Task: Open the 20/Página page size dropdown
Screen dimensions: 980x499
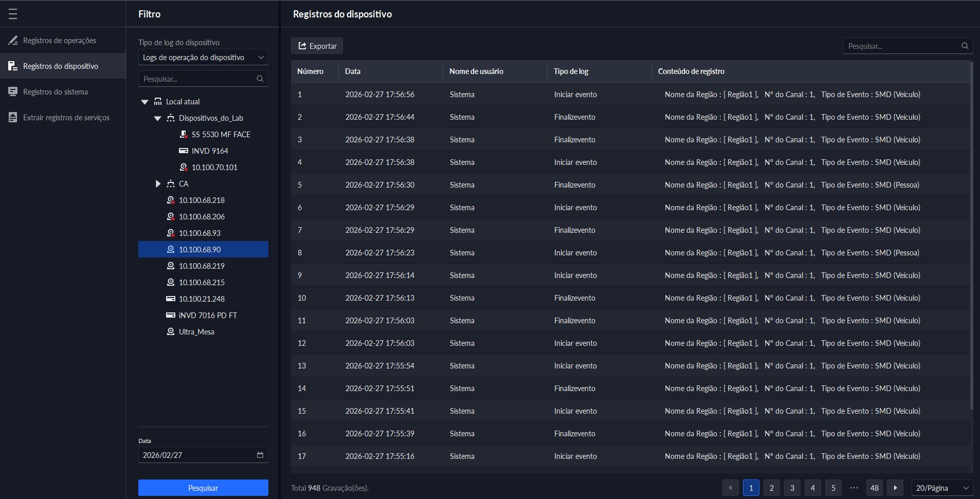Action: pyautogui.click(x=941, y=488)
